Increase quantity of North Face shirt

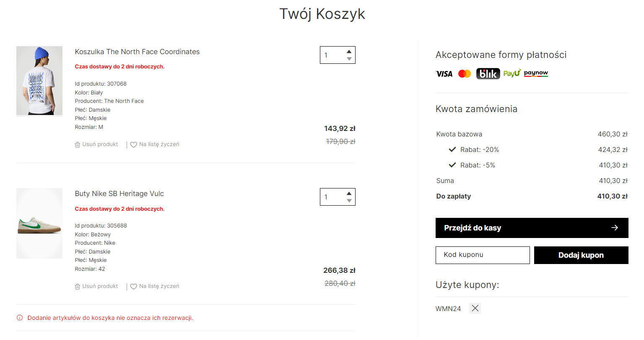point(349,52)
